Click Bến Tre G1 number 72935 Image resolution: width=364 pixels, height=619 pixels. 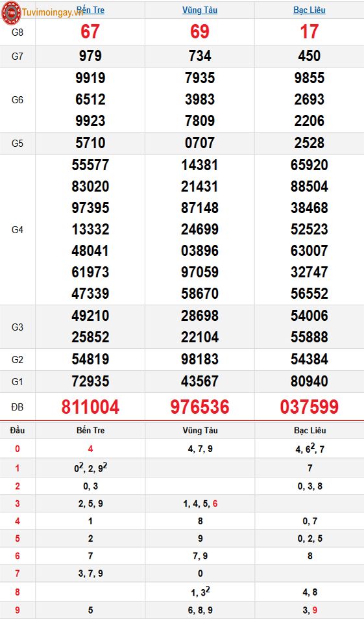(x=90, y=381)
